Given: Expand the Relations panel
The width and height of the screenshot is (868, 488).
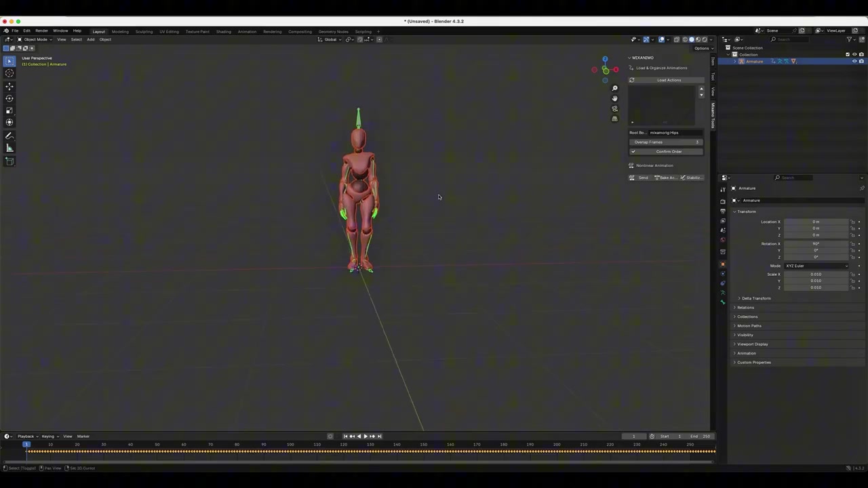Looking at the screenshot, I should pos(745,308).
